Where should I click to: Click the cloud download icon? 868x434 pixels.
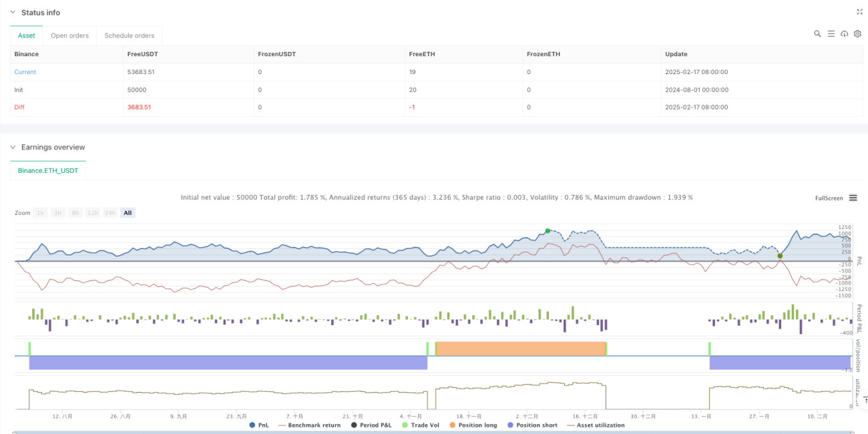click(844, 33)
